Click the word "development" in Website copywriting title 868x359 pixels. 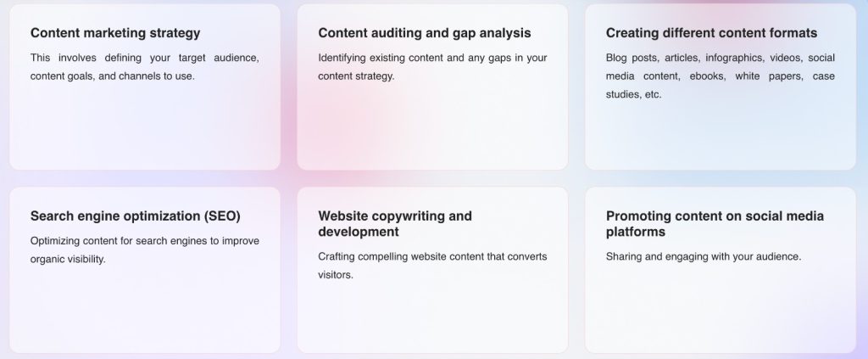[359, 232]
